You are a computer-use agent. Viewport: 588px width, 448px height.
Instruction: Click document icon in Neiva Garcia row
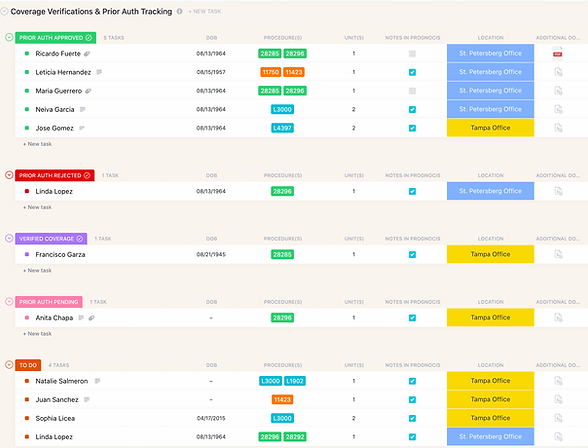(558, 109)
